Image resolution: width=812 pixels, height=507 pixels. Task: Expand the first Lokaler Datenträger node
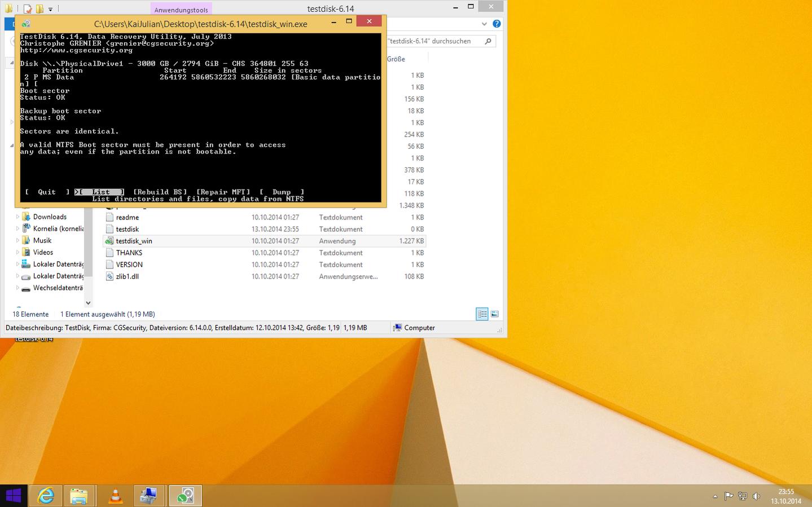(x=17, y=264)
